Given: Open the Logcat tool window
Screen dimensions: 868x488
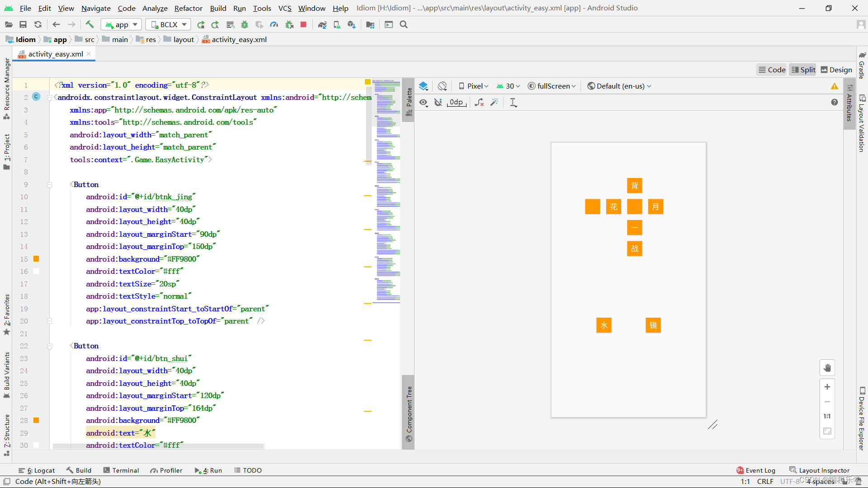Looking at the screenshot, I should pyautogui.click(x=37, y=470).
